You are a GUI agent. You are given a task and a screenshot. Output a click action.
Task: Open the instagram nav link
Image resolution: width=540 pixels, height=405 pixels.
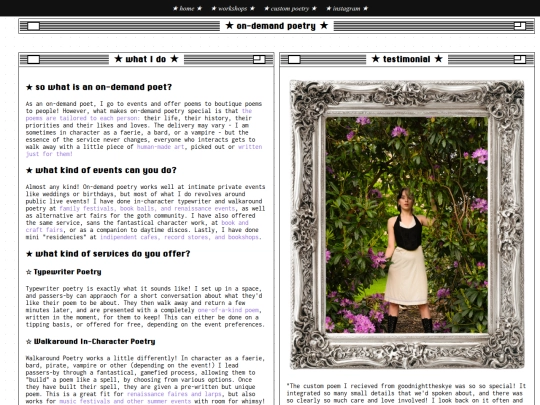[x=347, y=9]
